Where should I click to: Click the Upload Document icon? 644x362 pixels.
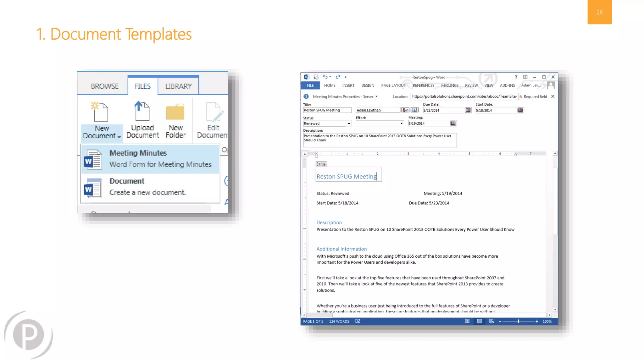(142, 111)
